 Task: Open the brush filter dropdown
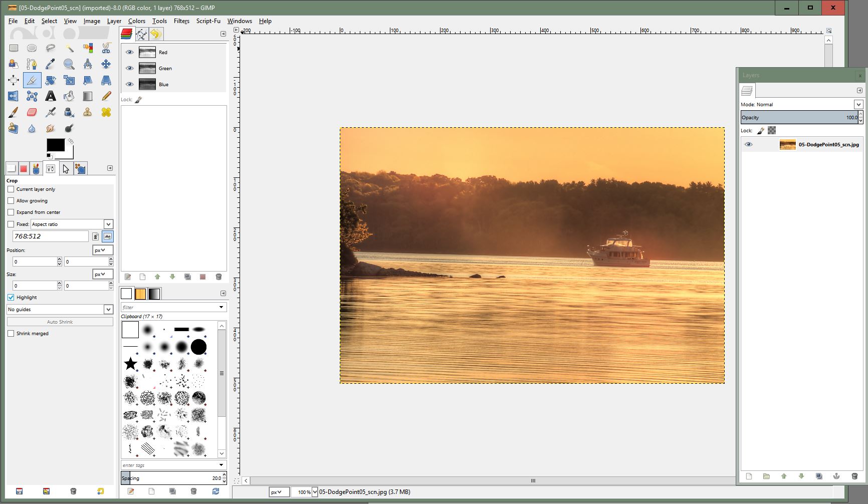(x=221, y=307)
